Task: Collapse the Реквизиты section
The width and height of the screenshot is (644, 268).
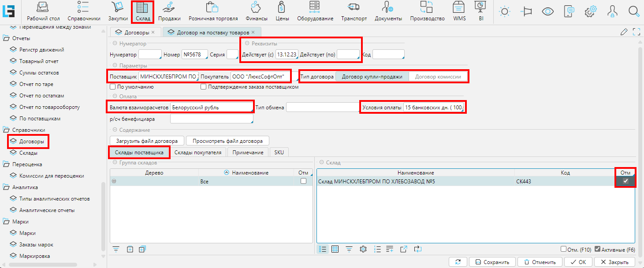Action: (x=247, y=44)
